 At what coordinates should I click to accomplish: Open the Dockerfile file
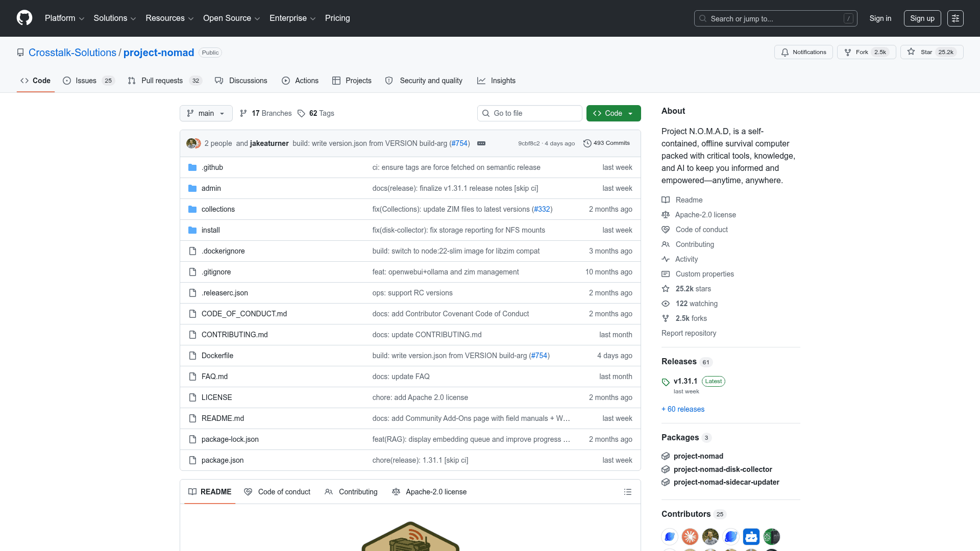pos(217,356)
